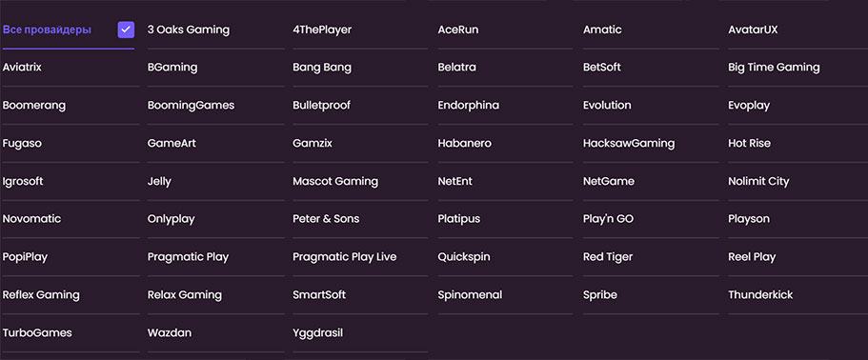
Task: Pick the BGaming provider
Action: [x=172, y=68]
